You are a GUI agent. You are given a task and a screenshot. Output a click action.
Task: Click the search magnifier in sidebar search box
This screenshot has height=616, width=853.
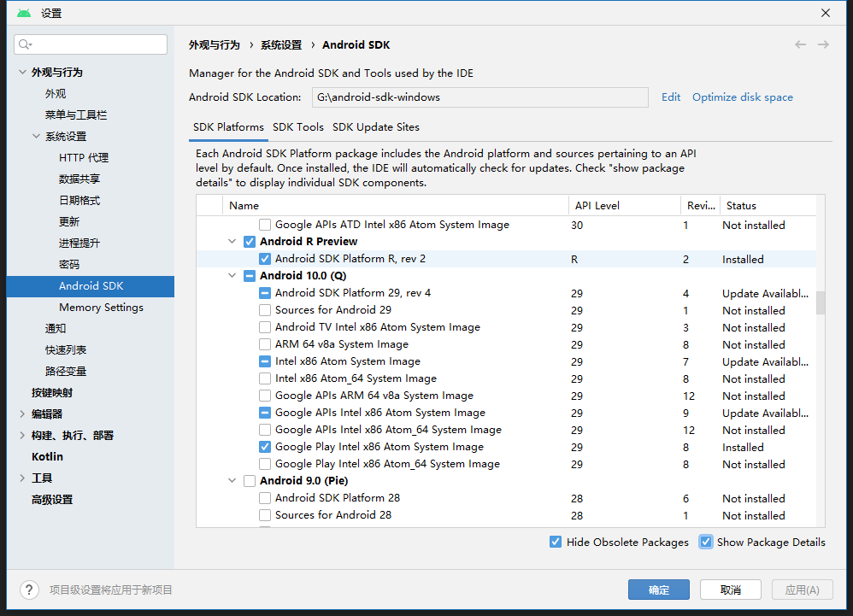23,44
